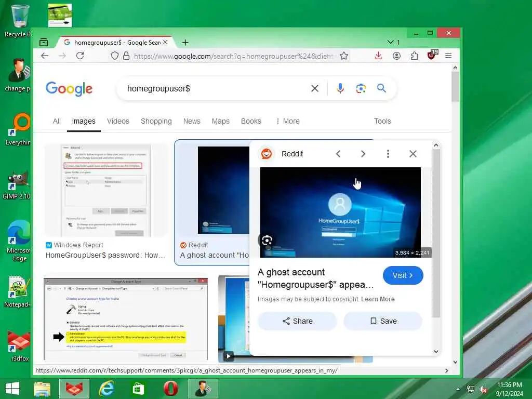Expand the More search categories menu
This screenshot has width=532, height=399.
pyautogui.click(x=288, y=121)
